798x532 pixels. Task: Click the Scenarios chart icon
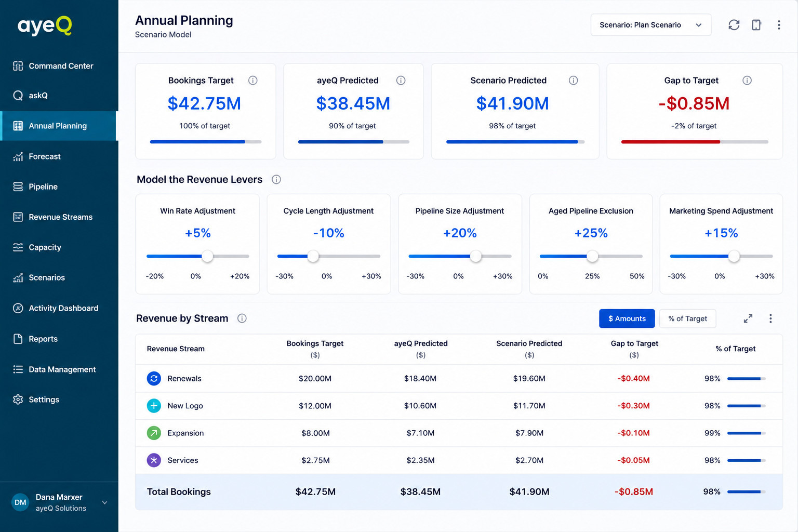(x=18, y=277)
